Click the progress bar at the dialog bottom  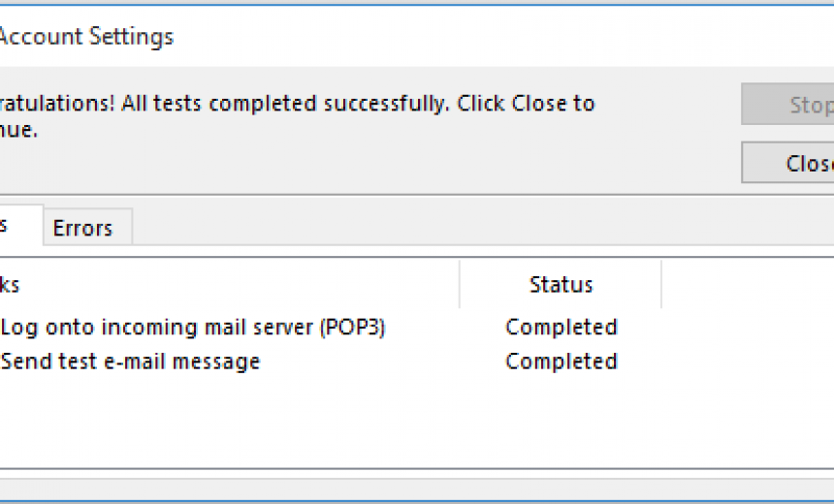pyautogui.click(x=417, y=487)
